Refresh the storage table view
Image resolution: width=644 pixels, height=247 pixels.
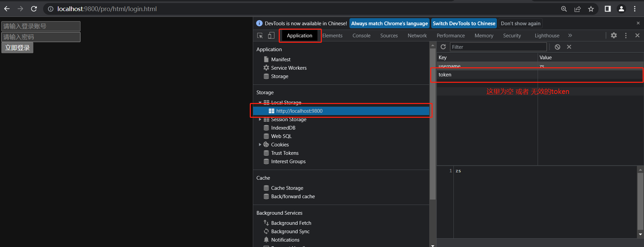tap(443, 47)
